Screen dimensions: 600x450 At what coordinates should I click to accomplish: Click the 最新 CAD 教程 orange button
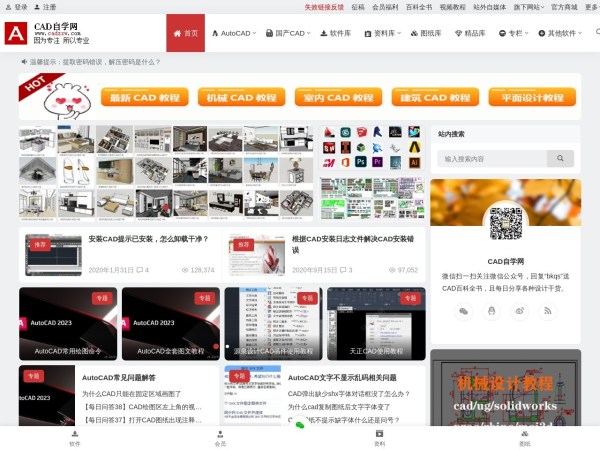(146, 97)
